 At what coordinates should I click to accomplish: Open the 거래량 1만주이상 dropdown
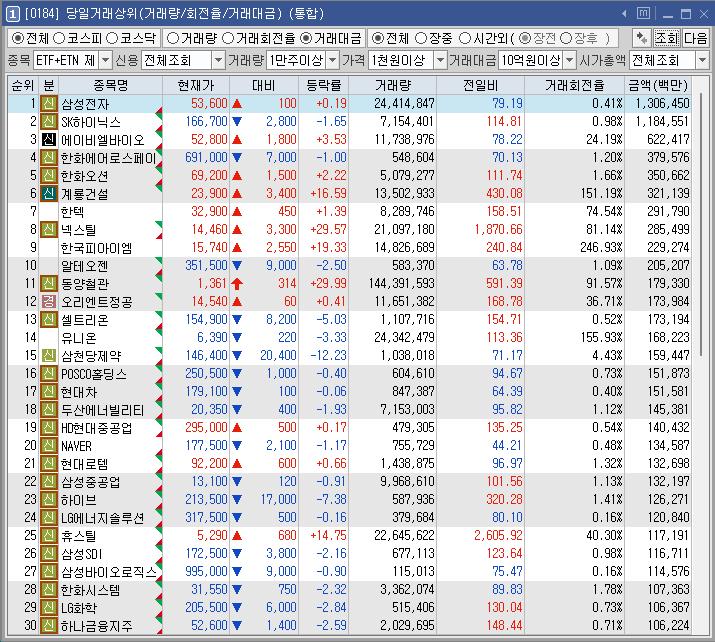[x=333, y=60]
